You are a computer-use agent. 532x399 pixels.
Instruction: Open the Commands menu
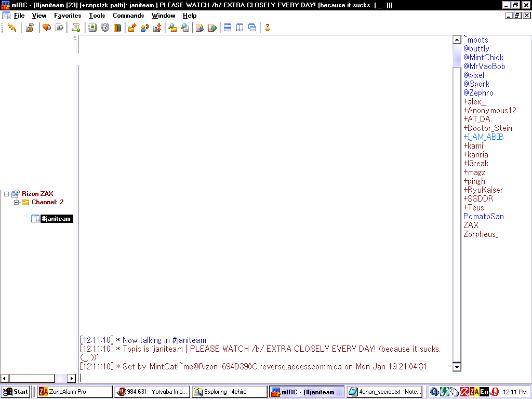[x=128, y=16]
